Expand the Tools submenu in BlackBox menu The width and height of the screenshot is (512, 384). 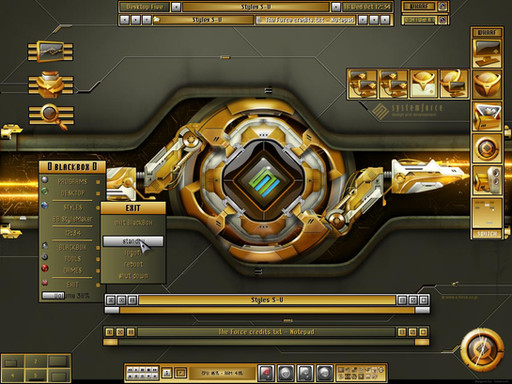pos(72,259)
